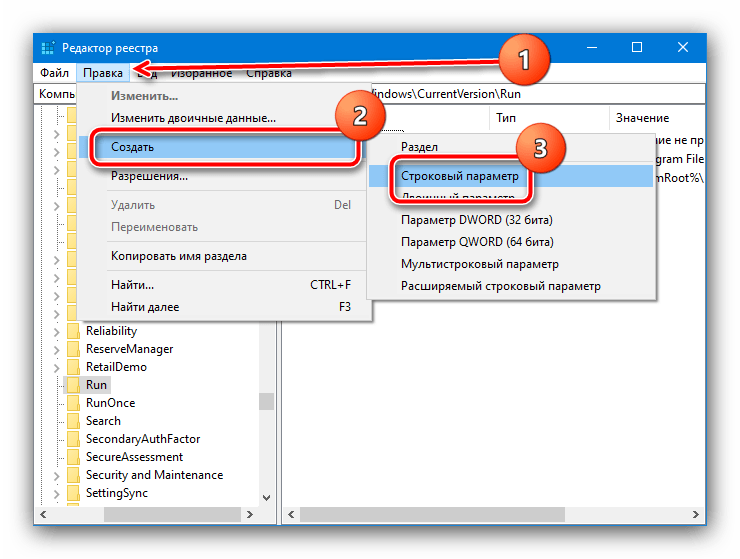Click the Значение column header
Viewport: 740px width, 559px height.
click(658, 118)
